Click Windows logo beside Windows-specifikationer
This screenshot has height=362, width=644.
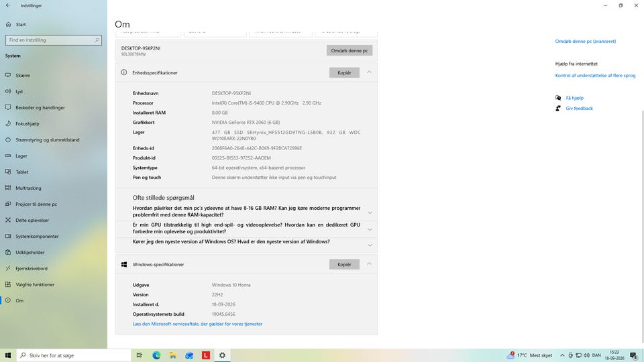tap(124, 264)
